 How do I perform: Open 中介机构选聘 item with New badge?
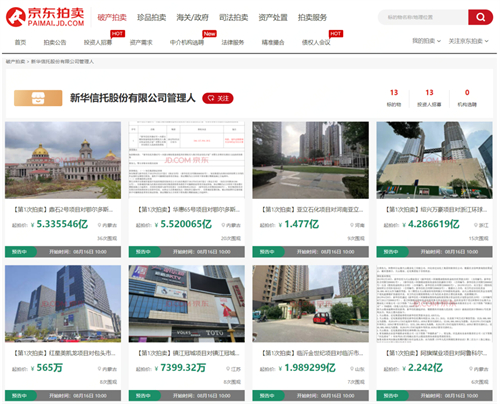[187, 42]
